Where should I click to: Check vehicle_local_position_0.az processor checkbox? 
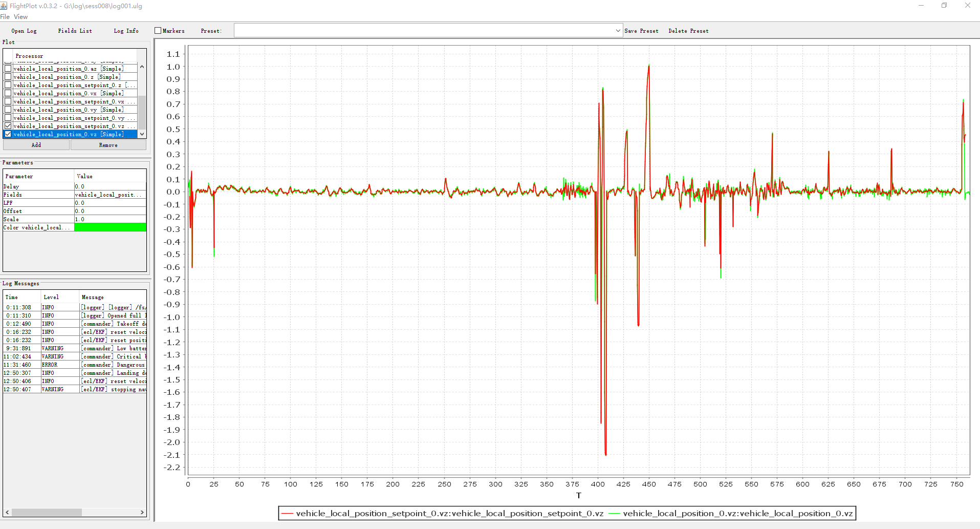(x=8, y=69)
